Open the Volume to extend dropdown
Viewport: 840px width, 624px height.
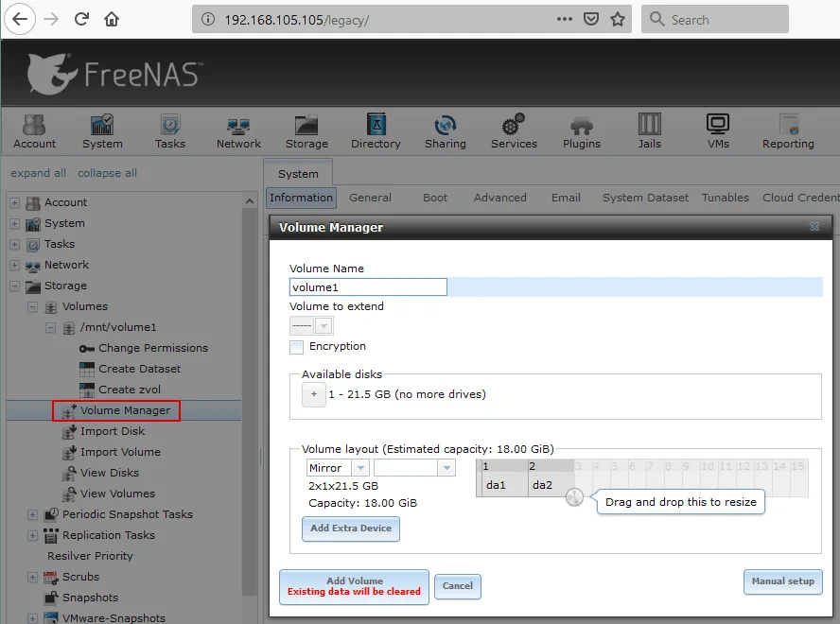[x=323, y=325]
